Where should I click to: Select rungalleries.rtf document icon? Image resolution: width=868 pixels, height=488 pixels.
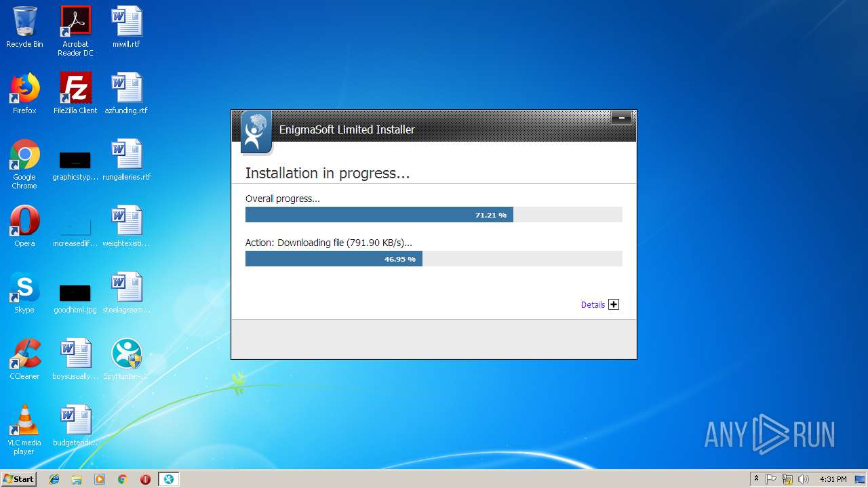coord(126,160)
